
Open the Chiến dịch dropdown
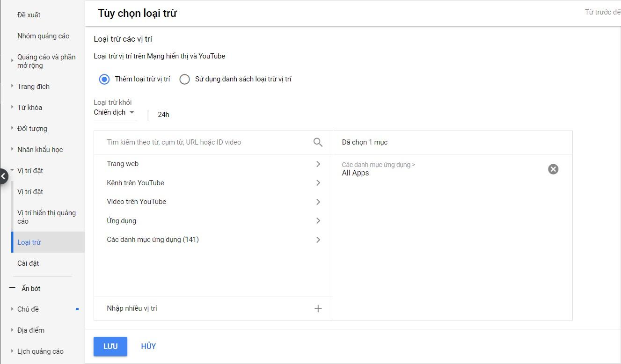pyautogui.click(x=115, y=112)
